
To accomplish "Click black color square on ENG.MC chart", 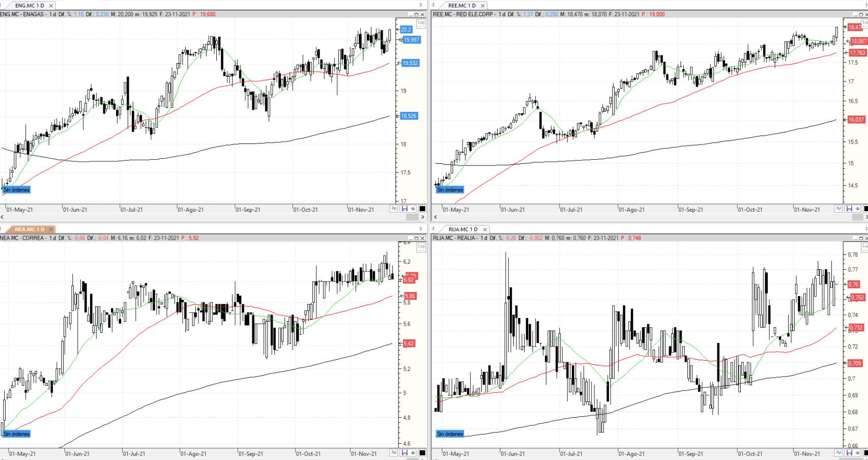I will click(x=422, y=209).
